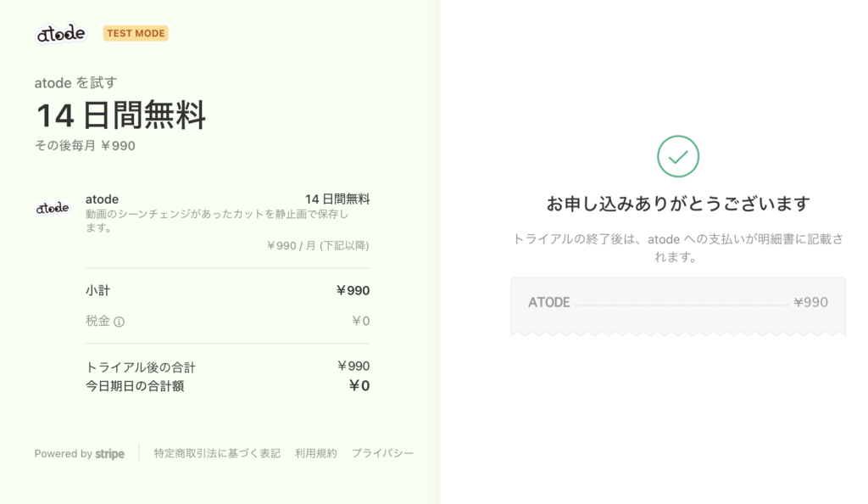The height and width of the screenshot is (504, 868).
Task: Click the TEST MODE badge
Action: click(136, 33)
